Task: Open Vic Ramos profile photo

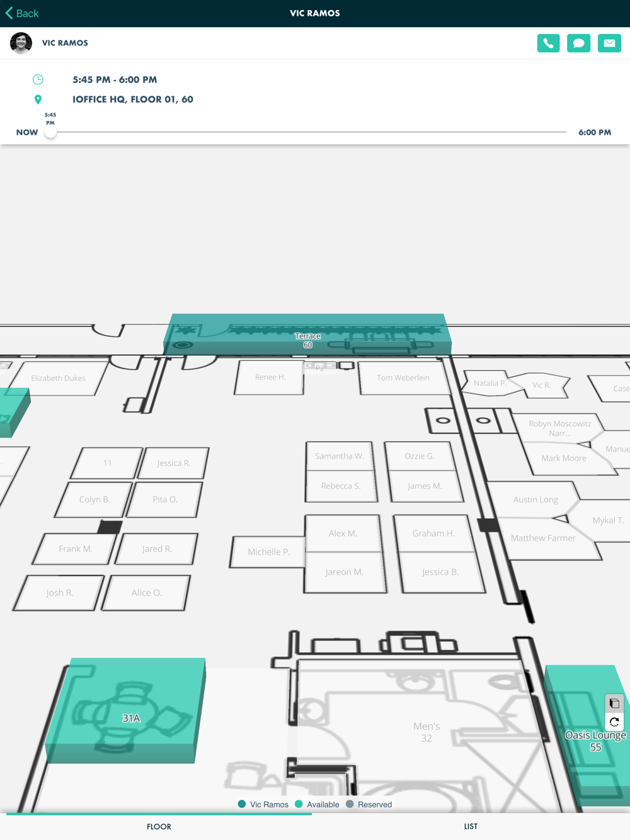Action: 21,43
